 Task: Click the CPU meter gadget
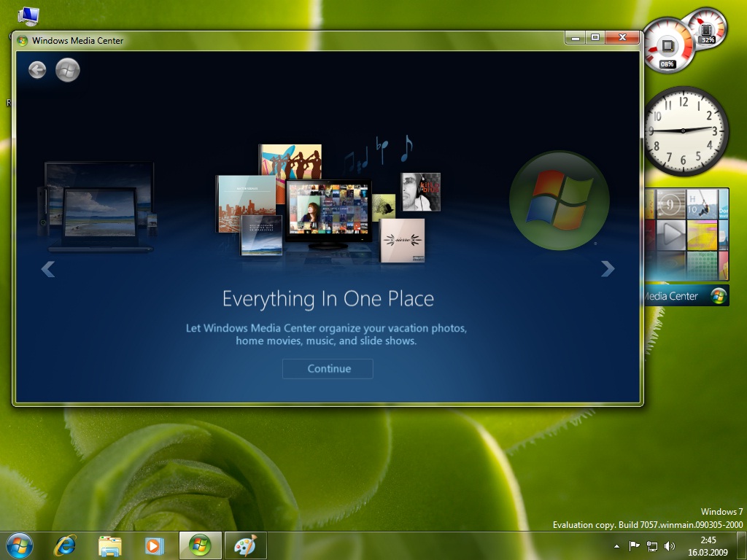pyautogui.click(x=667, y=47)
